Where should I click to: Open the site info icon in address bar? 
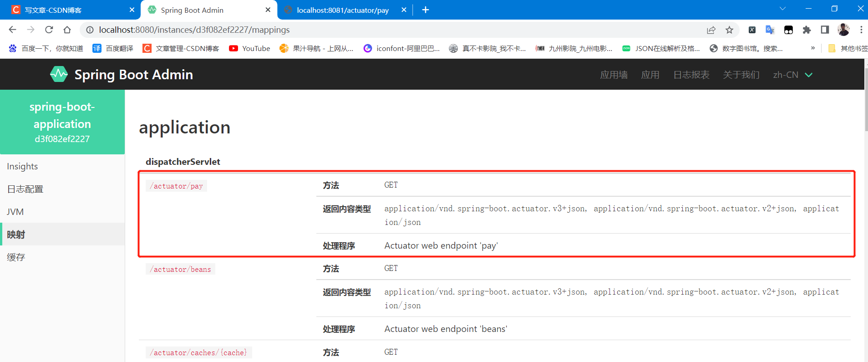[90, 30]
